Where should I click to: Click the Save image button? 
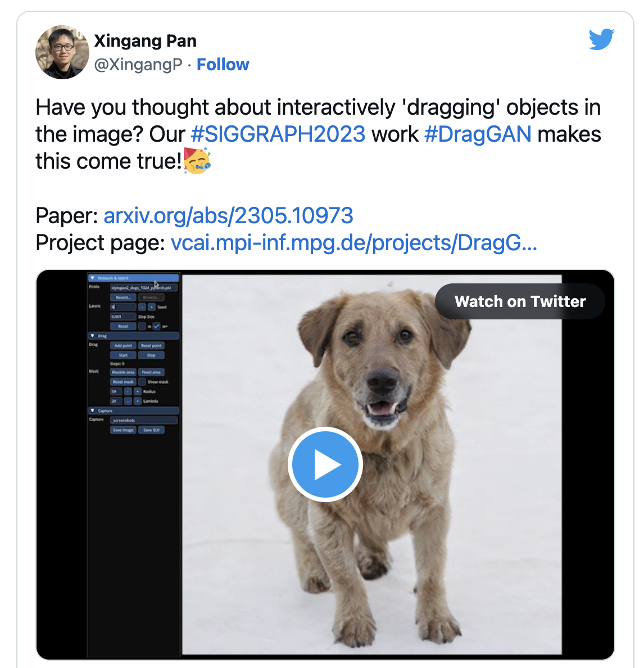pyautogui.click(x=123, y=430)
